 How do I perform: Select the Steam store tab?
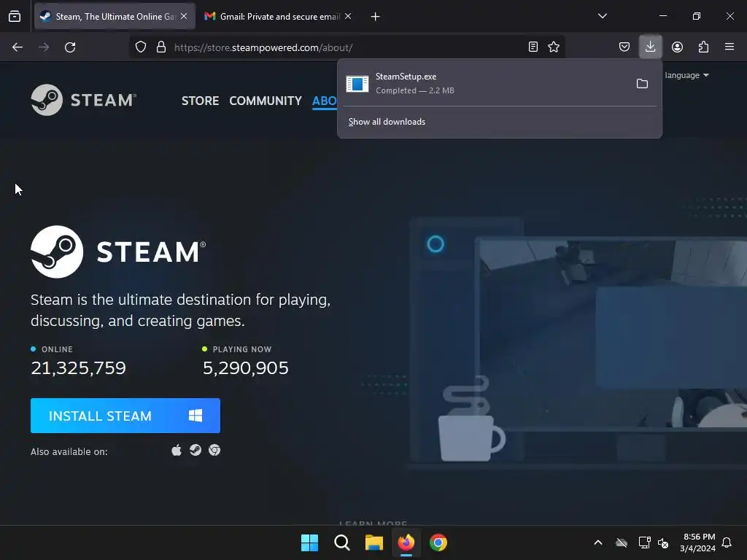(115, 17)
